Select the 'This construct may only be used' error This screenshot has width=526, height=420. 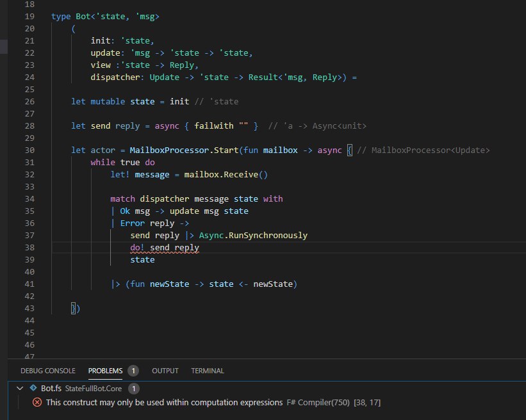pyautogui.click(x=164, y=403)
